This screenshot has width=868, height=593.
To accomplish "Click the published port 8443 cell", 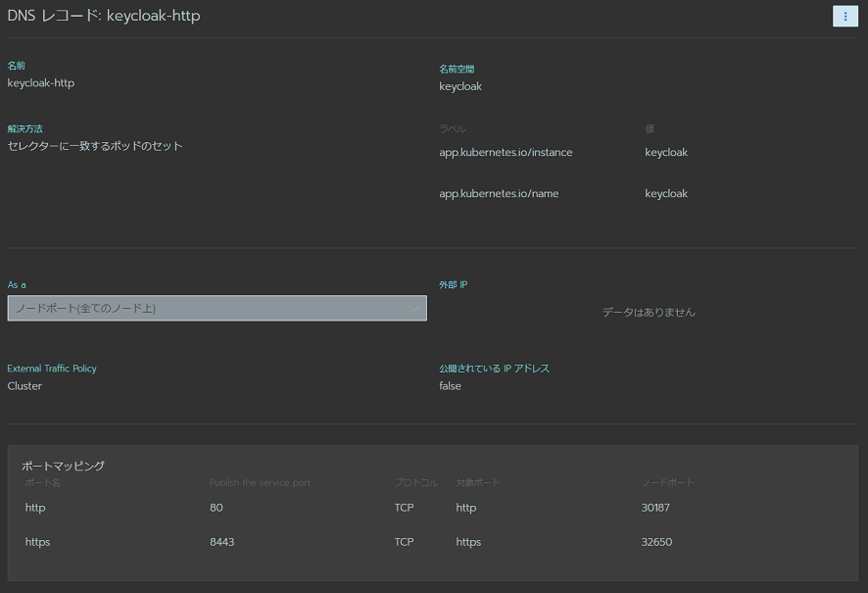I will tap(222, 542).
